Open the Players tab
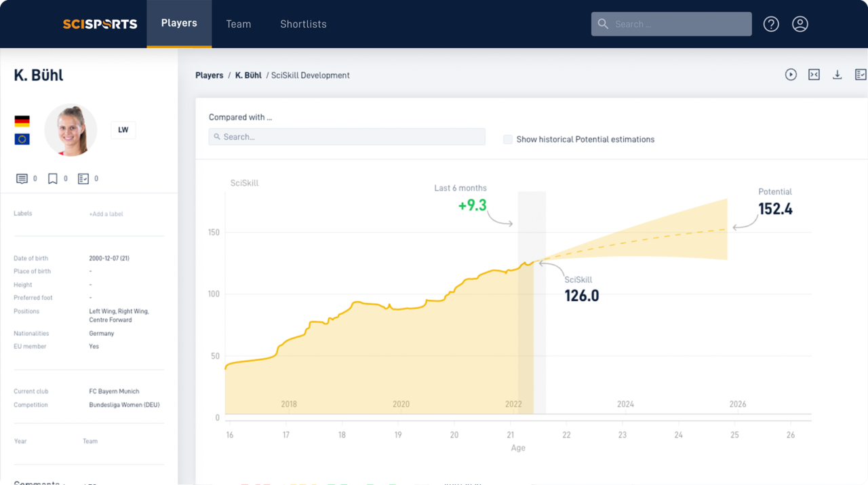This screenshot has height=485, width=868. [x=179, y=23]
